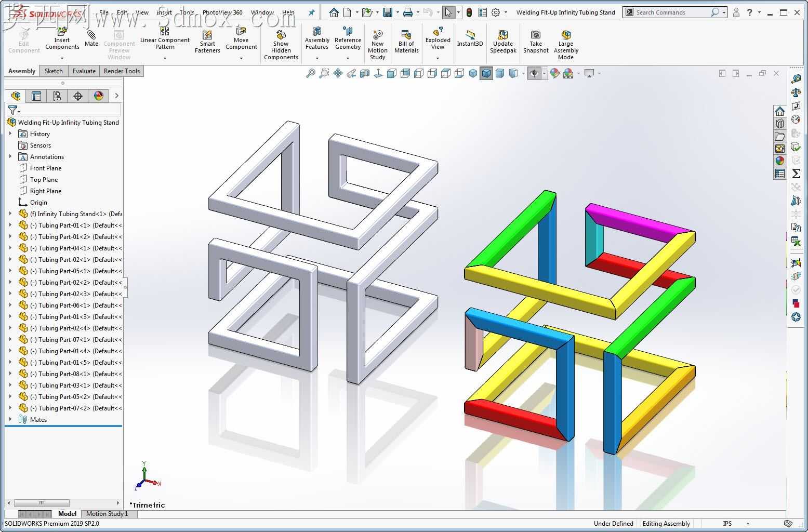Image resolution: width=808 pixels, height=532 pixels.
Task: Expand the Annotations tree node
Action: (10, 157)
